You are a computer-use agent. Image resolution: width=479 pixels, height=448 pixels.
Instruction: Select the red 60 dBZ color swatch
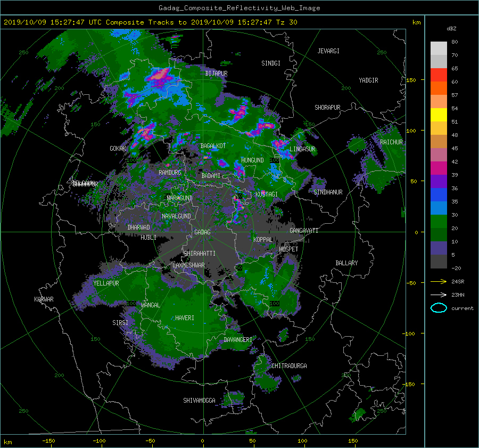click(x=439, y=75)
